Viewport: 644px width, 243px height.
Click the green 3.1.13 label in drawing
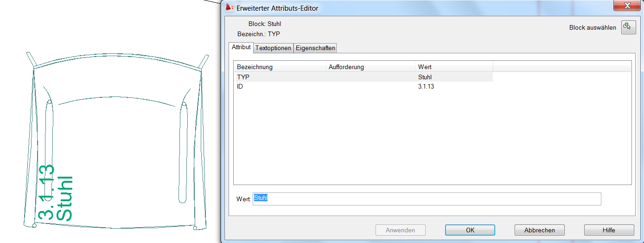[x=47, y=192]
